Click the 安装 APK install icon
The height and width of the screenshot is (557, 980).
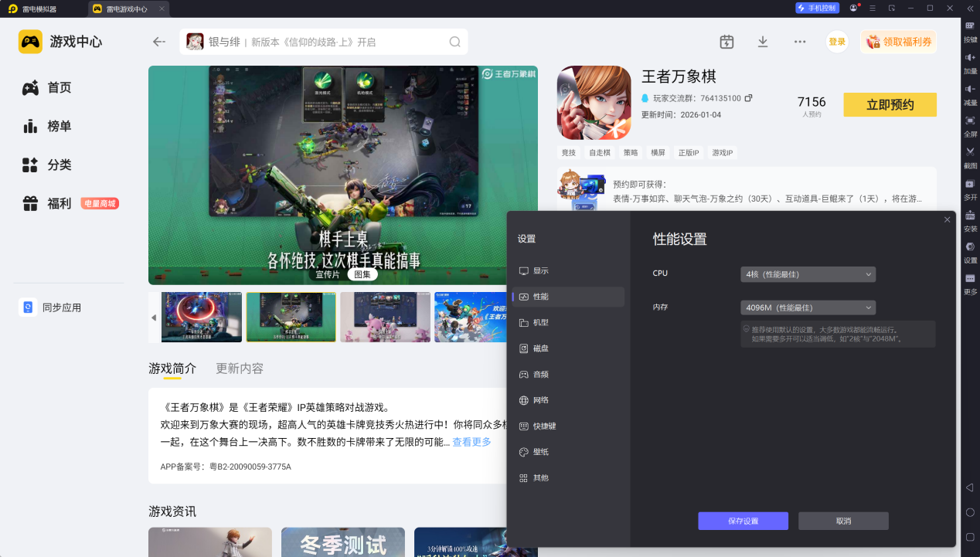coord(970,216)
